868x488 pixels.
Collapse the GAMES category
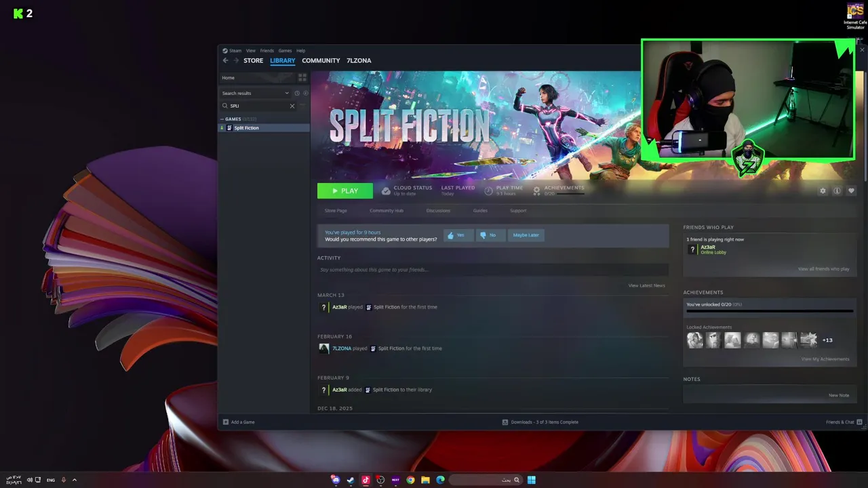coord(222,119)
